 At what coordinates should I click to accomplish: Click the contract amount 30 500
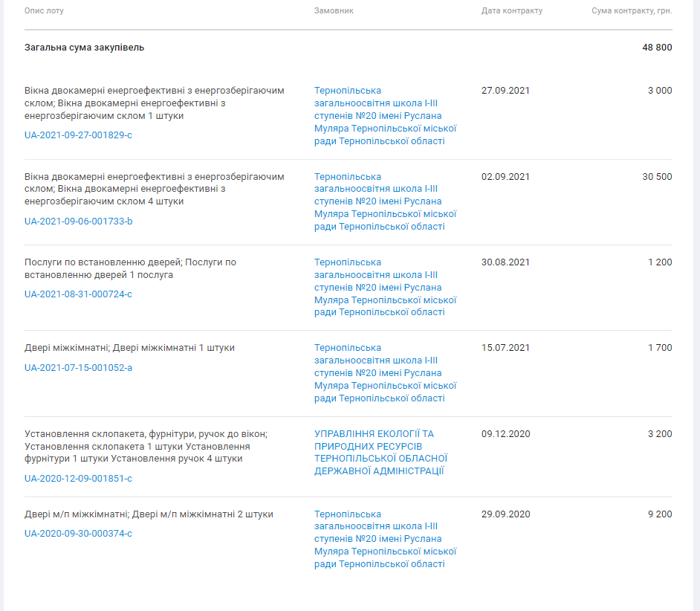pos(657,177)
